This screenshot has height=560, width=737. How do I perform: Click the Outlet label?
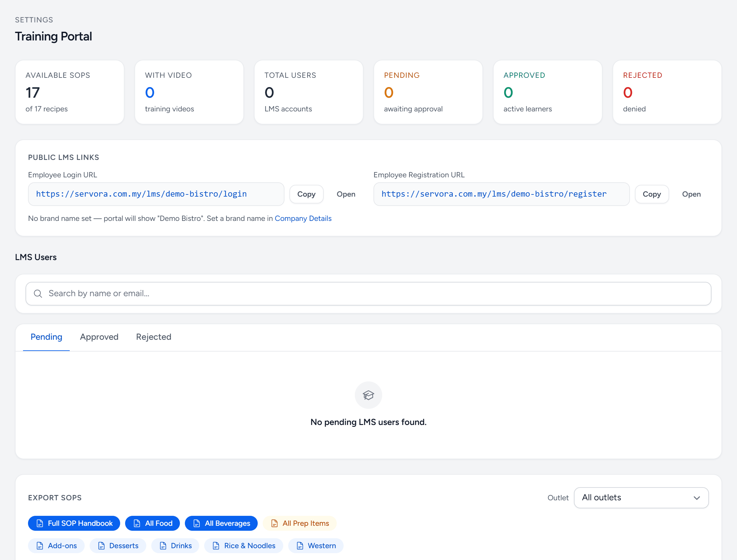coord(558,498)
